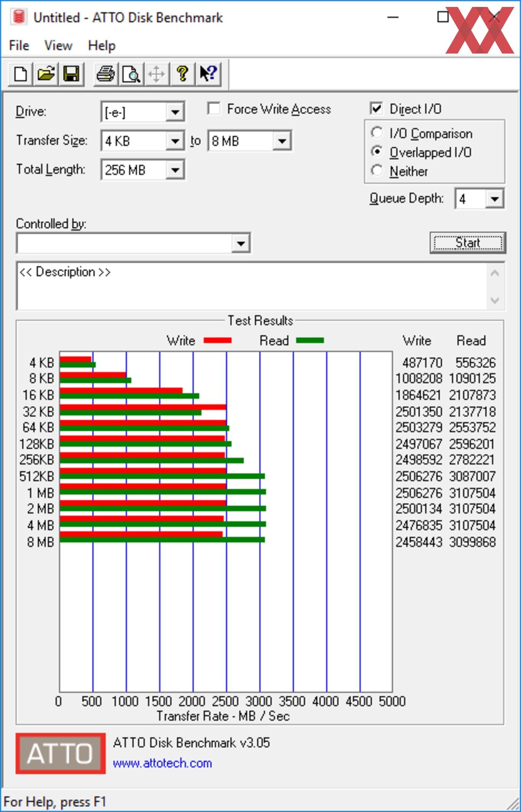
Task: Open the File menu
Action: (19, 46)
